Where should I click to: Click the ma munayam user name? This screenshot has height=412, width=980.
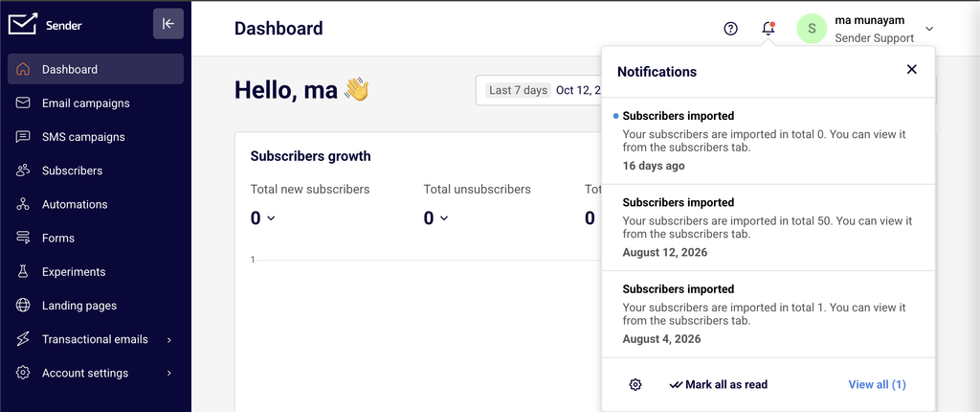coord(869,20)
